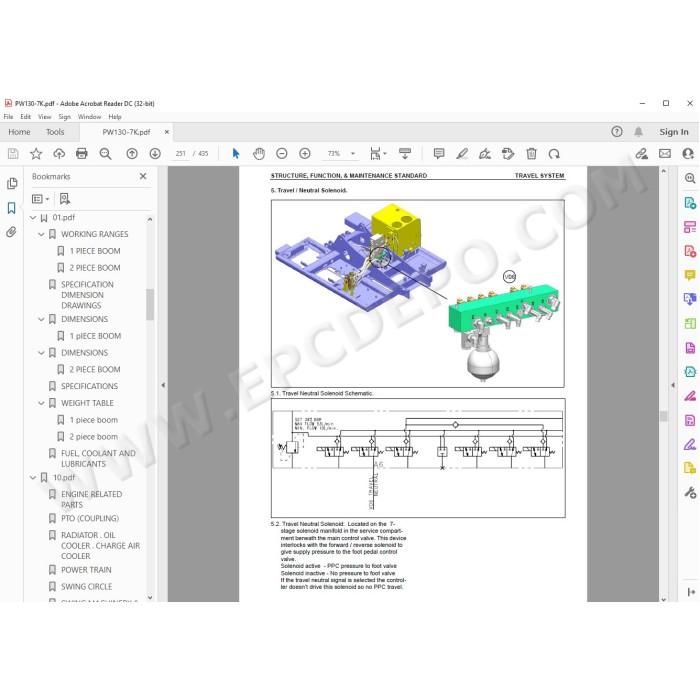Screen dimensions: 700x700
Task: Open the PTO (COUPLING) bookmark
Action: click(x=90, y=519)
